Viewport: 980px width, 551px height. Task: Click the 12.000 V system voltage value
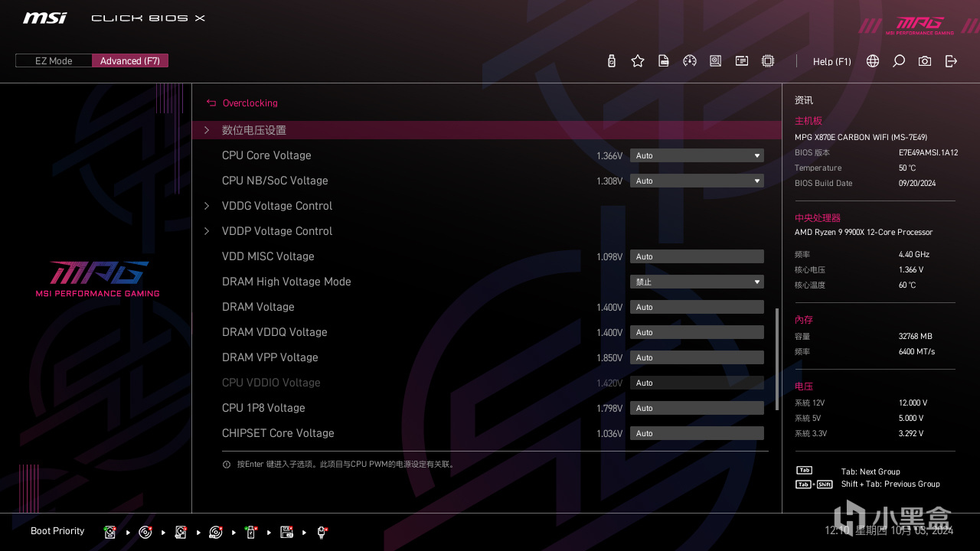[x=913, y=403]
